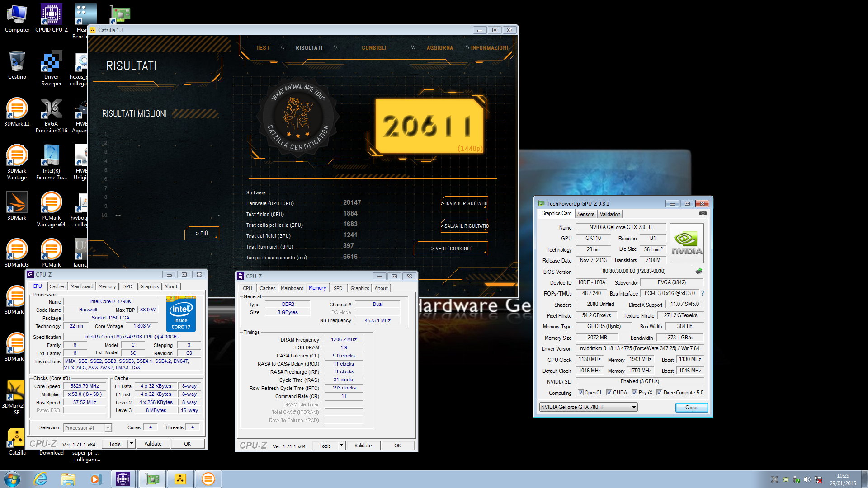Open Intel Extreme Tuning shortcut
The image size is (868, 488).
pos(52,163)
